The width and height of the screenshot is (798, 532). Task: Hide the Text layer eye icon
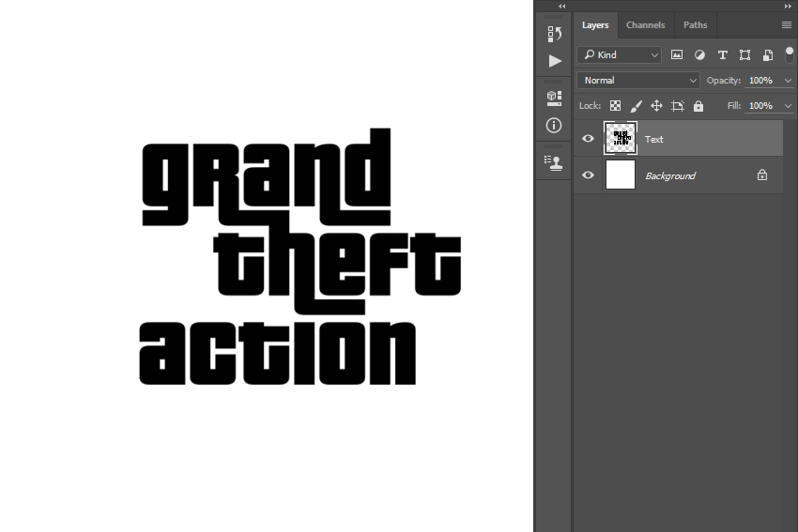coord(588,138)
